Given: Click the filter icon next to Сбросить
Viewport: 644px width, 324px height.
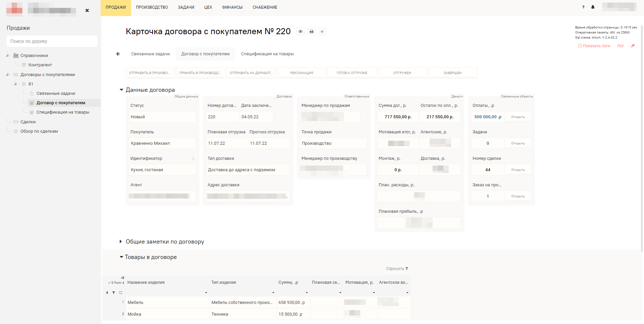Looking at the screenshot, I should click(x=407, y=269).
